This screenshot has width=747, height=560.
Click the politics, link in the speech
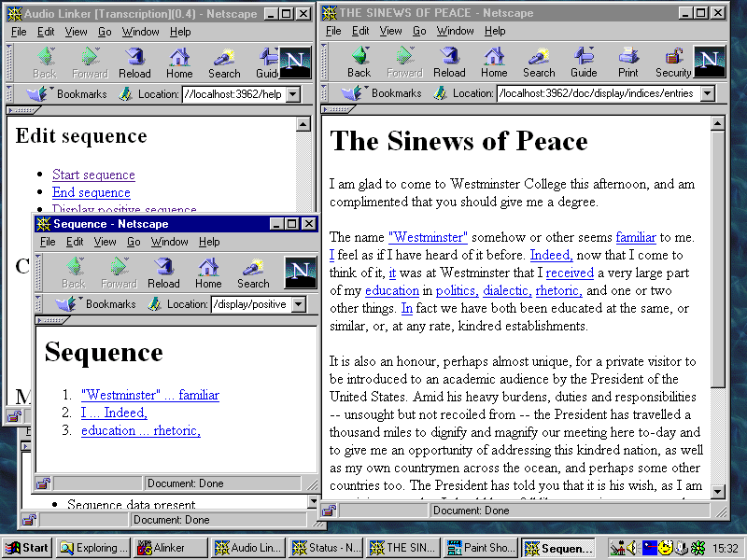point(458,290)
